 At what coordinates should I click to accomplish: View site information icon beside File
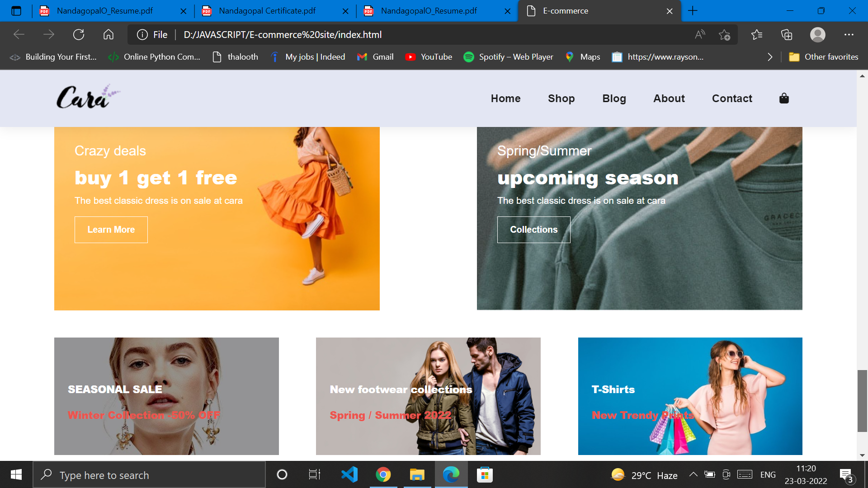142,35
